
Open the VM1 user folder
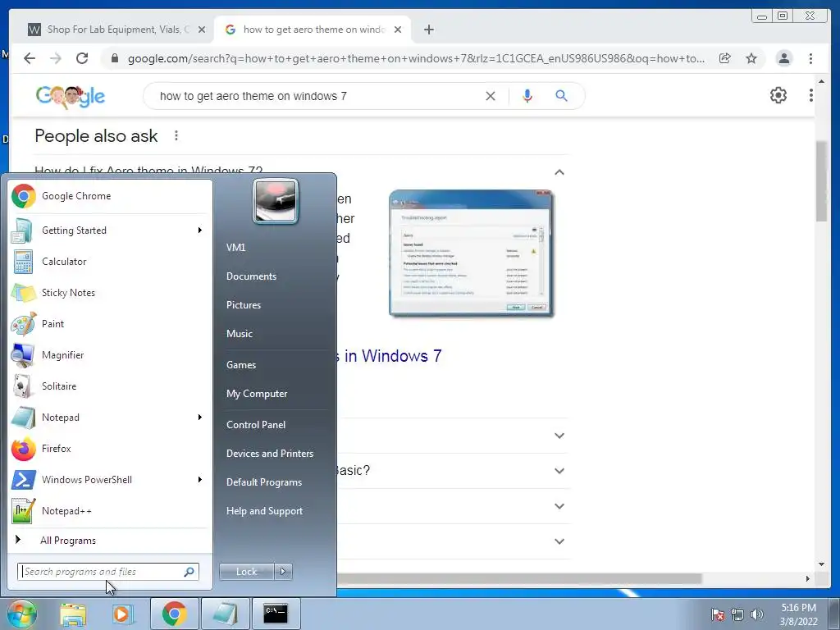[x=235, y=248]
